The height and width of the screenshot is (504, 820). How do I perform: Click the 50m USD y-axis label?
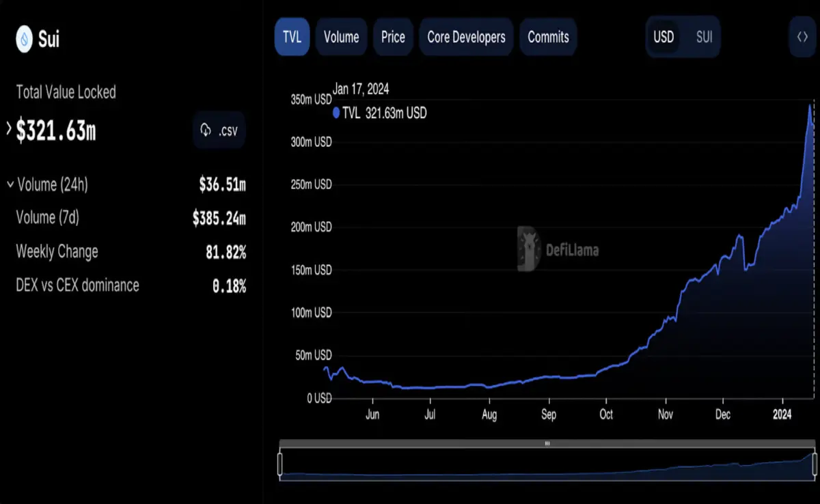tap(314, 355)
